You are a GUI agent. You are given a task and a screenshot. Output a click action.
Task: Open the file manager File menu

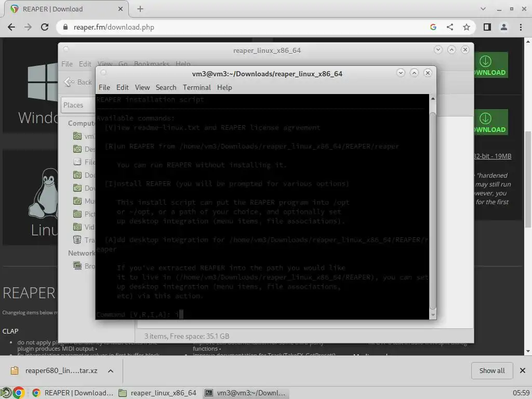pyautogui.click(x=67, y=64)
